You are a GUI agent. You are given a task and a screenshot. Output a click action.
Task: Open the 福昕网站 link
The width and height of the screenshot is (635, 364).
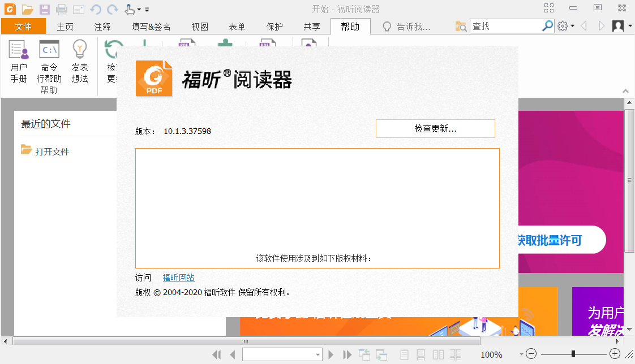click(x=179, y=278)
